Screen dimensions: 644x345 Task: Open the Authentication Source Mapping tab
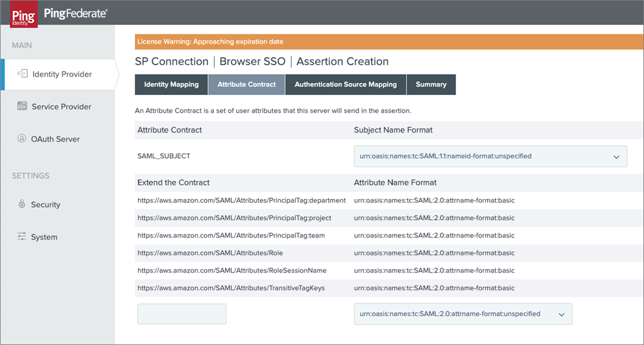click(x=345, y=84)
